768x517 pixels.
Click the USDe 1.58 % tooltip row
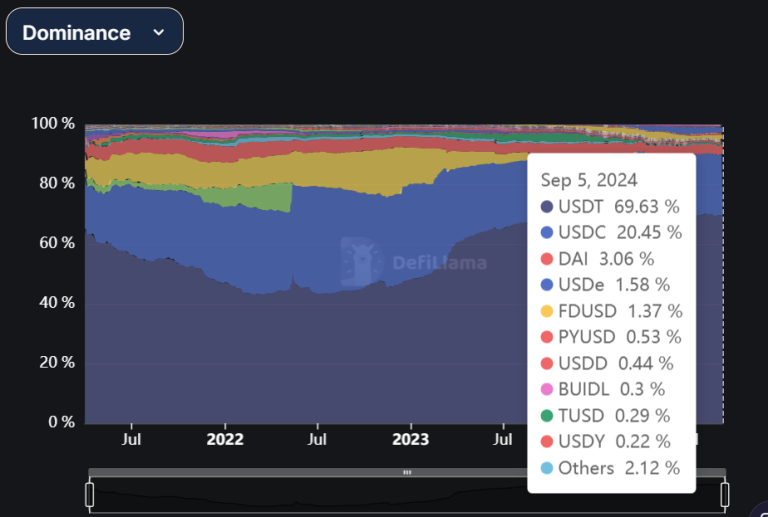click(610, 285)
